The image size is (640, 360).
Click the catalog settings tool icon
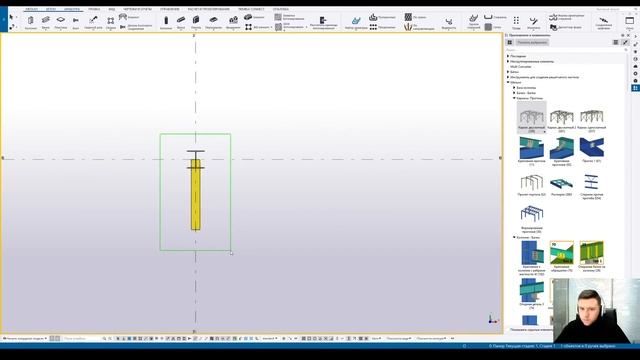(x=625, y=42)
